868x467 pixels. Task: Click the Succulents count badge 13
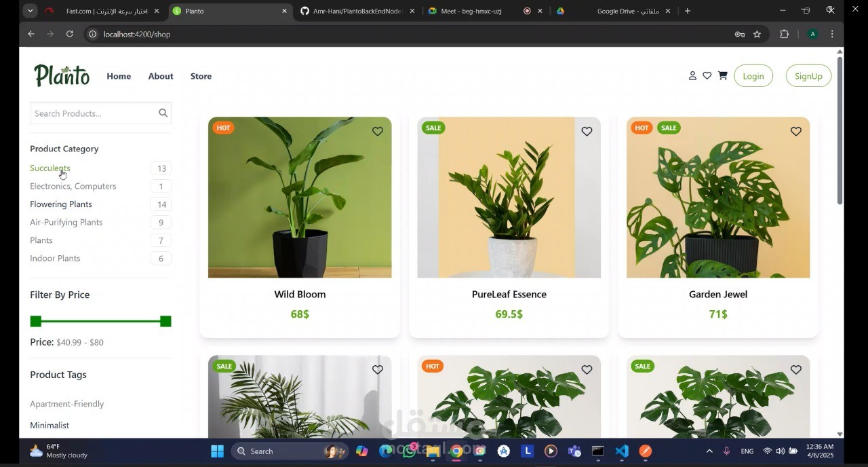point(161,168)
